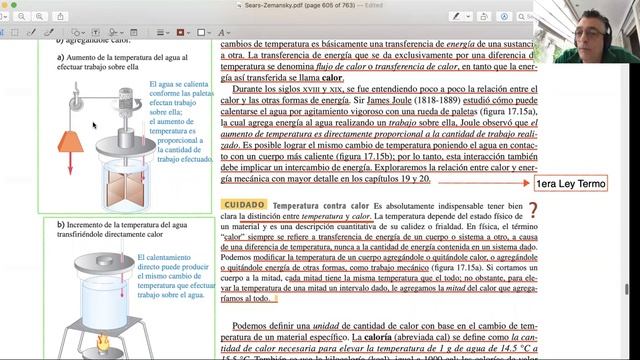The width and height of the screenshot is (640, 360).
Task: Open the white Fill Color picker
Action: (203, 32)
